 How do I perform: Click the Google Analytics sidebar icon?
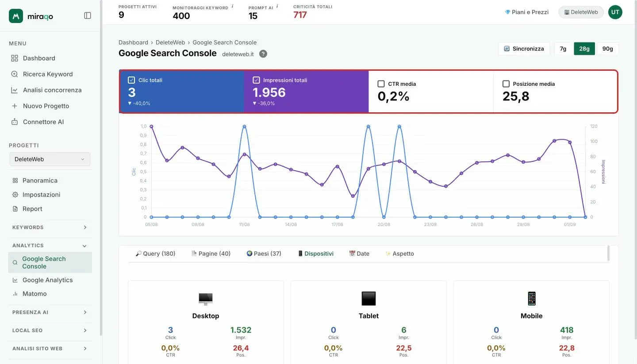[15, 280]
